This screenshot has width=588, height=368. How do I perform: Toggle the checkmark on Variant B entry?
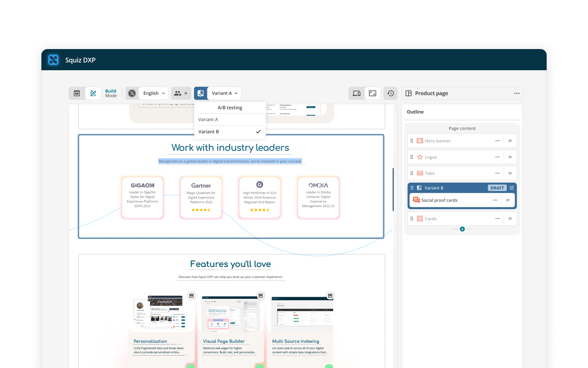pyautogui.click(x=258, y=132)
